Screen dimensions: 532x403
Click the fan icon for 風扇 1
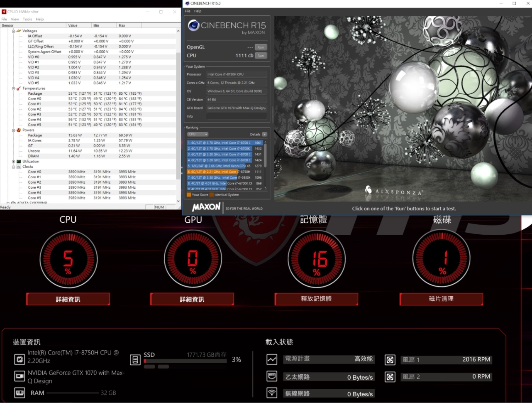[x=390, y=359]
